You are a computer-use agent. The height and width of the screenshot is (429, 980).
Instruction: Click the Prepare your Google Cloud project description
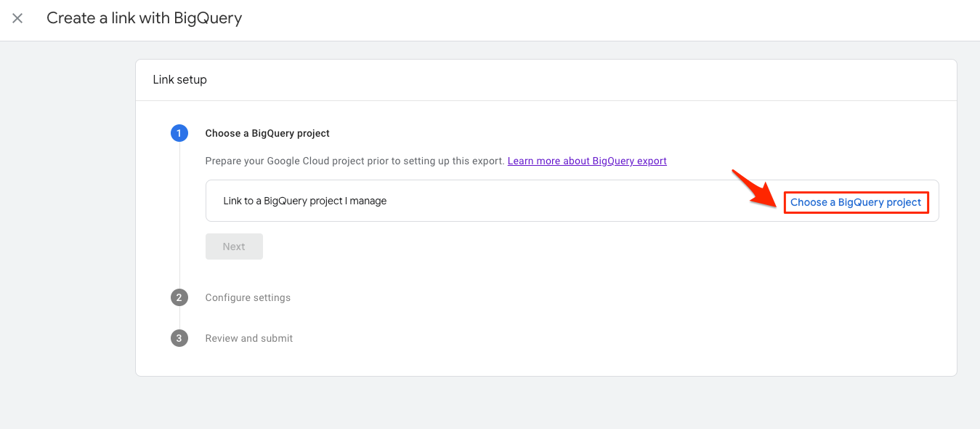pos(355,161)
